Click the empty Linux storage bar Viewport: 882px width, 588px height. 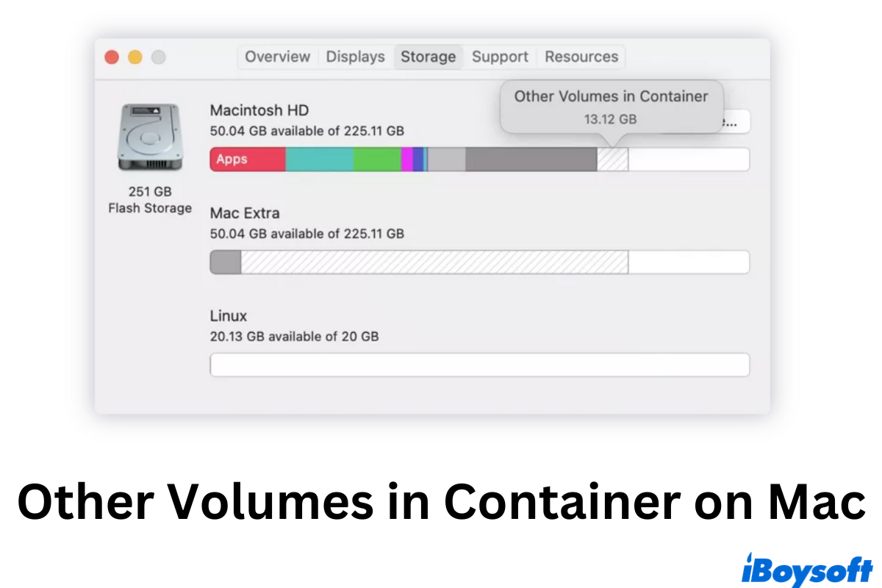(479, 365)
